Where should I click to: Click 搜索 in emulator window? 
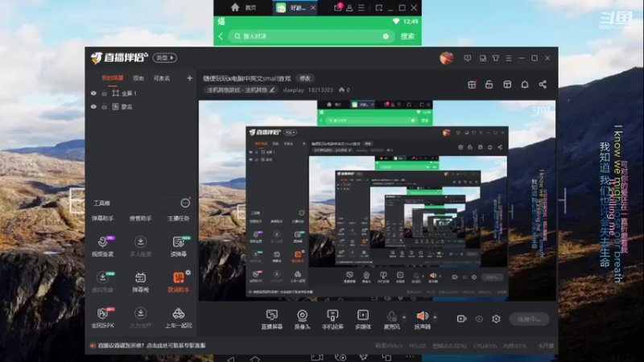[x=407, y=36]
